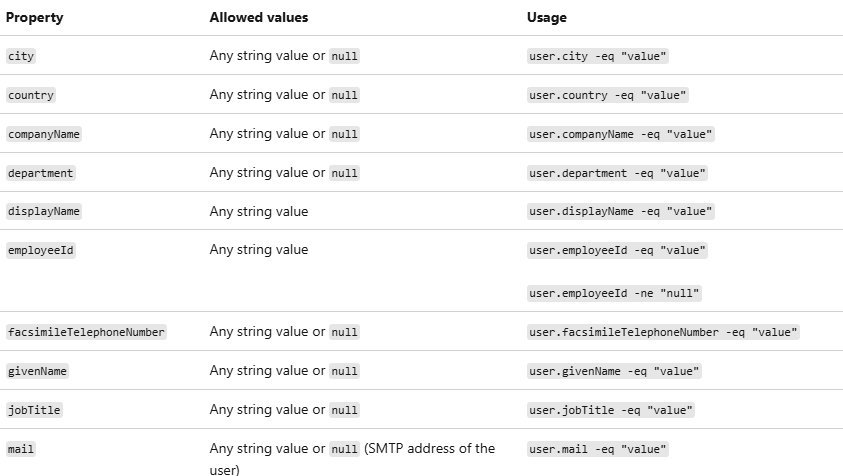The height and width of the screenshot is (476, 843).
Task: Click user.employeeId -ne "null" usage code
Action: pos(615,293)
